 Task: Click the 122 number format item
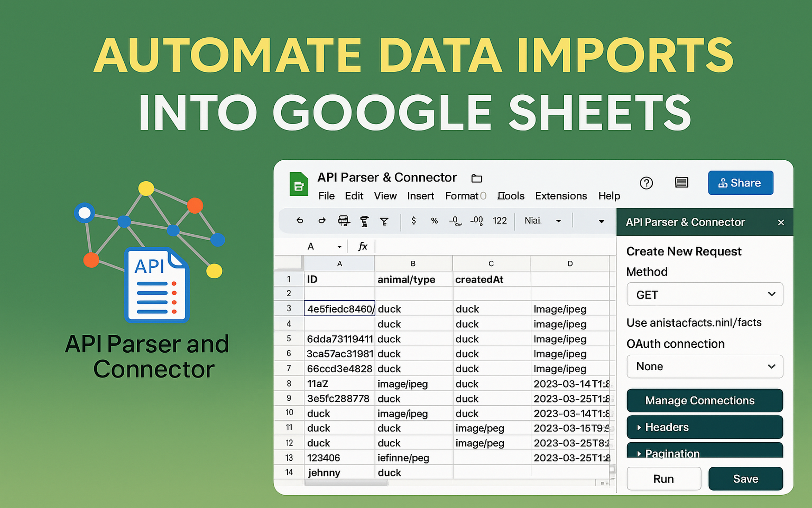pyautogui.click(x=499, y=220)
